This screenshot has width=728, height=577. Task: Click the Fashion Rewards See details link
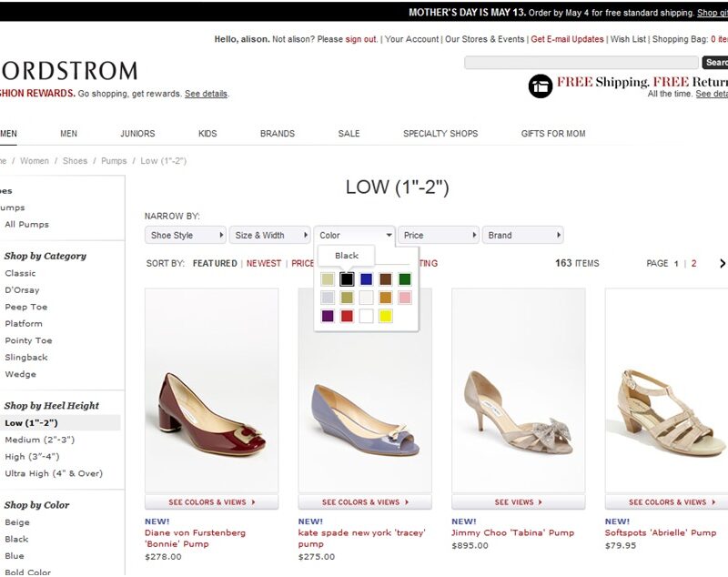click(x=207, y=94)
